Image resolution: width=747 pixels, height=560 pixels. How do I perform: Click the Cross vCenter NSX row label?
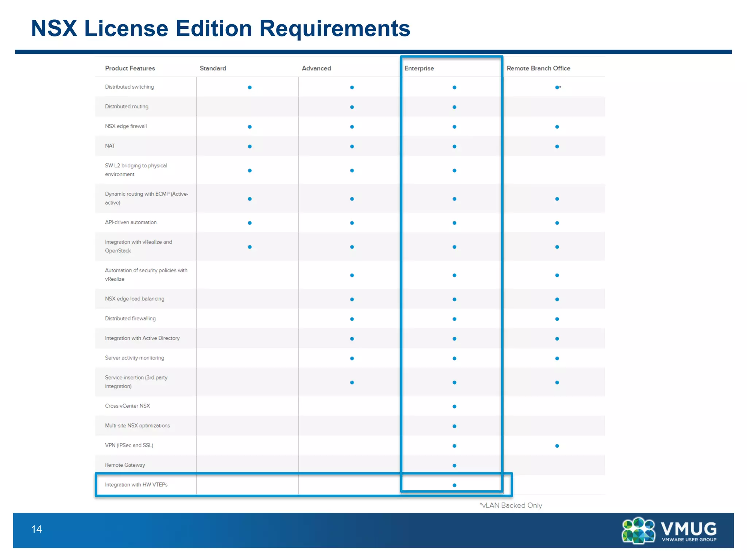click(x=127, y=406)
